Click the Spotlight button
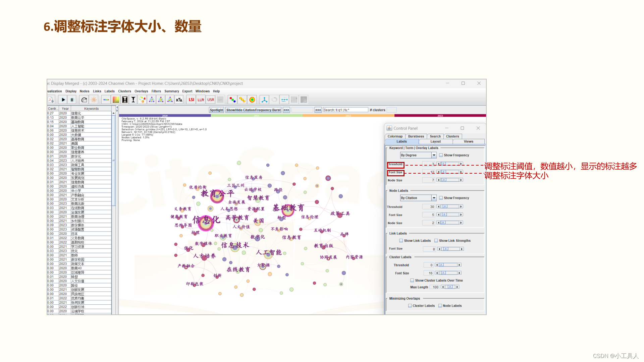The height and width of the screenshot is (362, 644). [216, 110]
